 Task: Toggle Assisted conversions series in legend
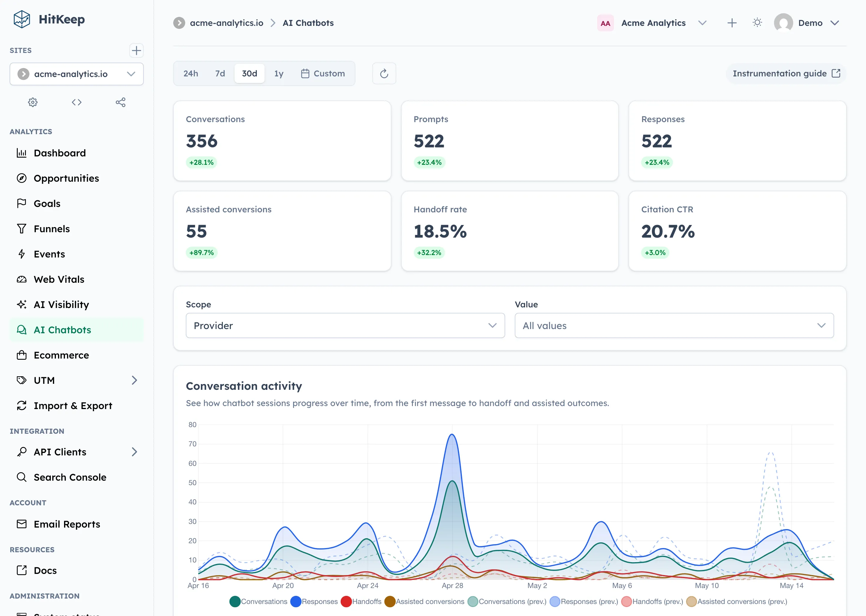(x=424, y=602)
